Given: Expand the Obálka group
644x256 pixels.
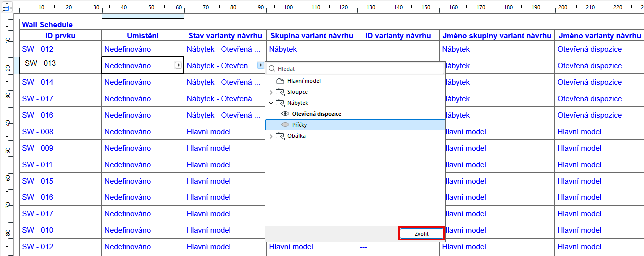Looking at the screenshot, I should [x=271, y=136].
